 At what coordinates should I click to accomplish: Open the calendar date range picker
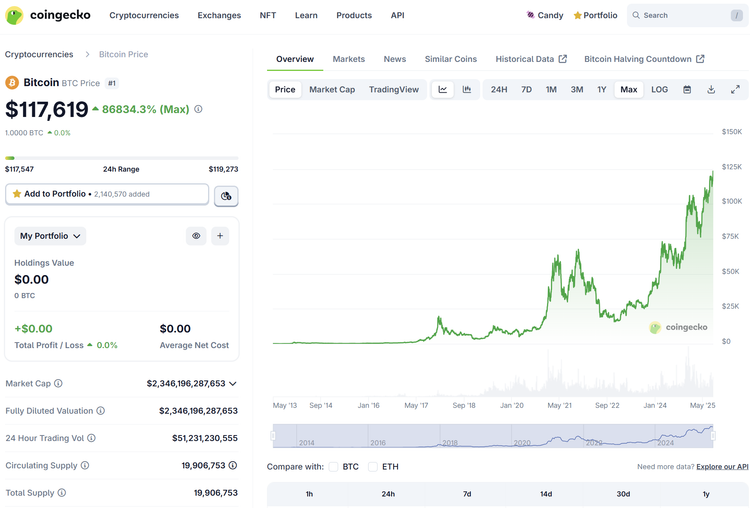coord(687,90)
